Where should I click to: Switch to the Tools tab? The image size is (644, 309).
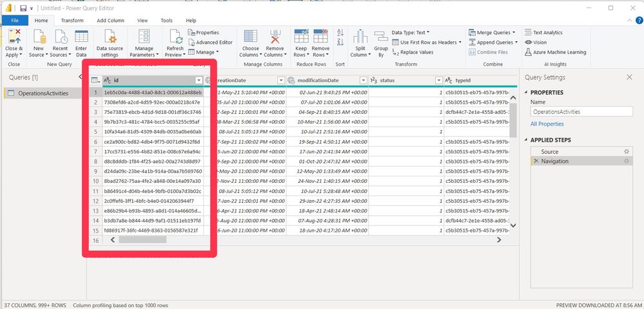166,20
